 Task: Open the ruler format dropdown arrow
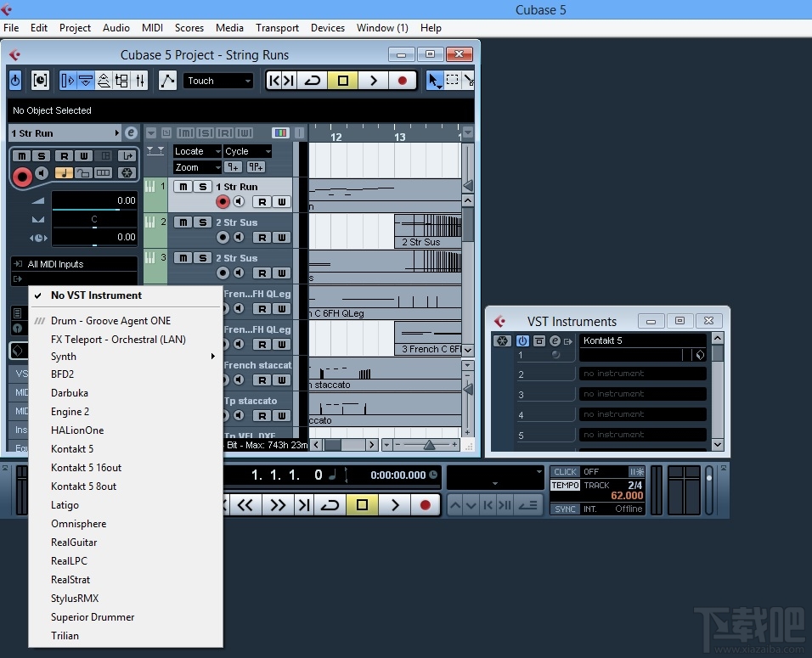click(468, 133)
